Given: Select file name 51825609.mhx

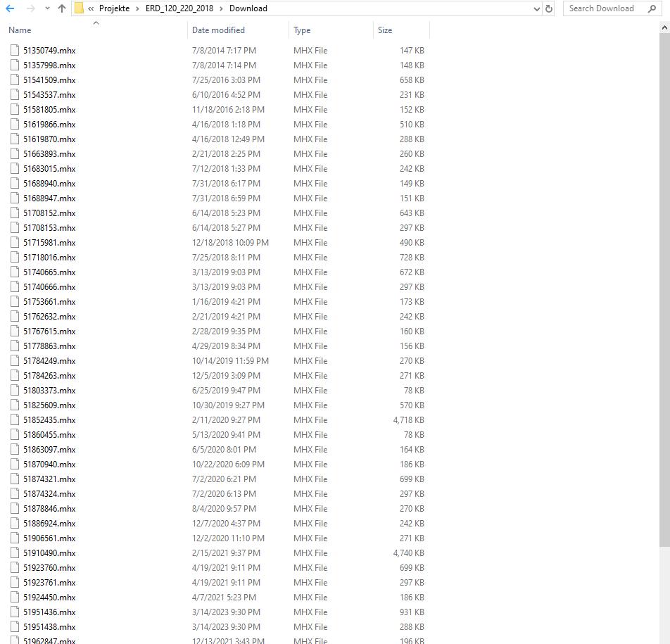Looking at the screenshot, I should tap(49, 405).
